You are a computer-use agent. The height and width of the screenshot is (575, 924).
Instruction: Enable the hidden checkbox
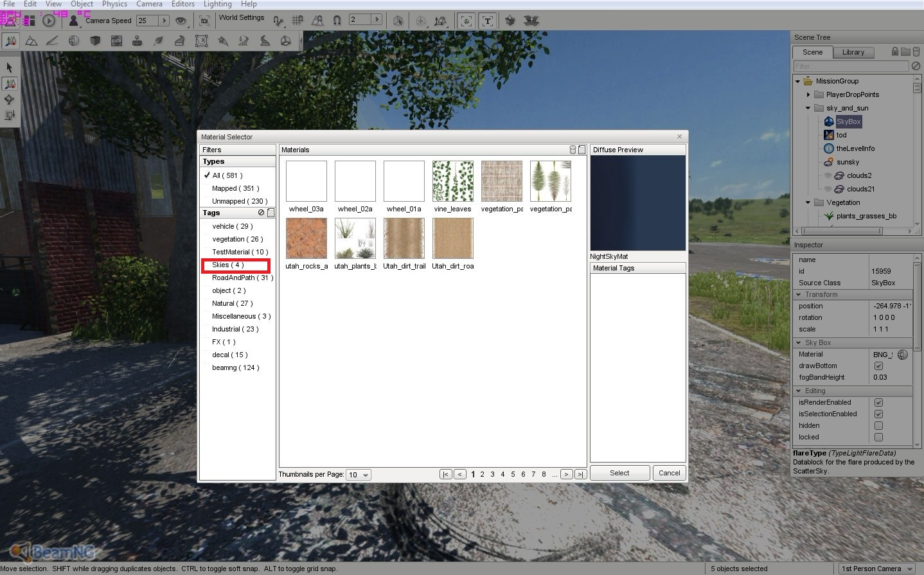[878, 426]
